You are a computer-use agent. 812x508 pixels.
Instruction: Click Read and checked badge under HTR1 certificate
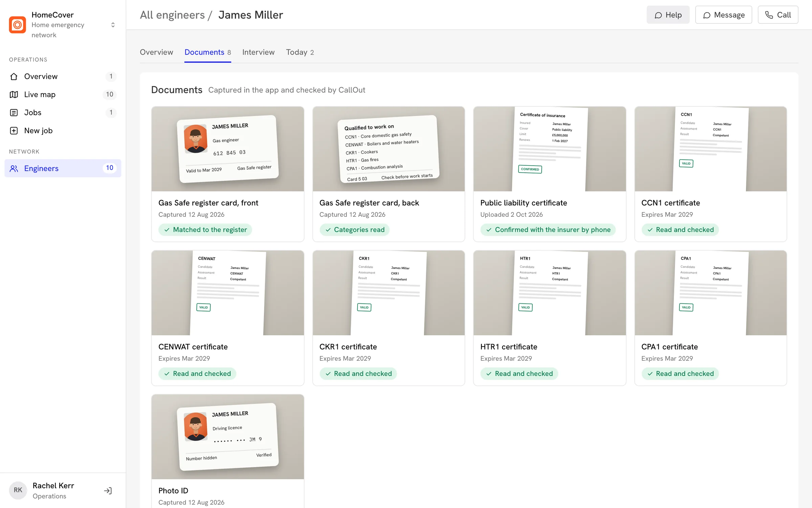tap(519, 374)
